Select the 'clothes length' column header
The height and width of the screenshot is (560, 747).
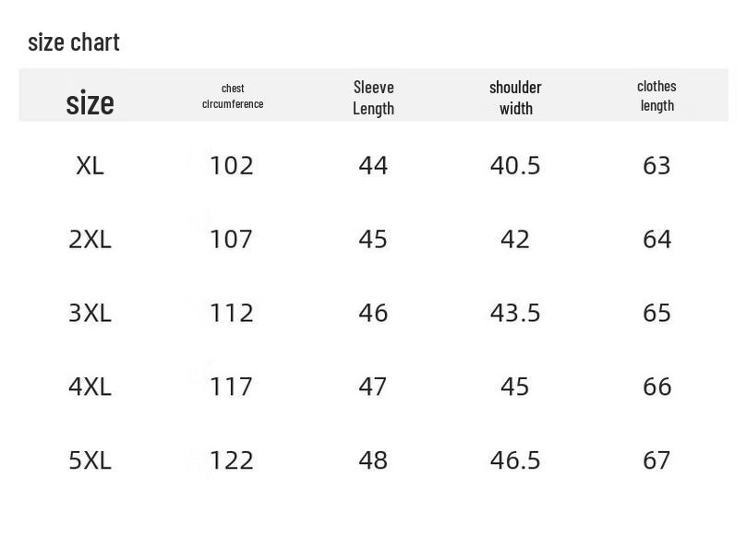pos(657,96)
